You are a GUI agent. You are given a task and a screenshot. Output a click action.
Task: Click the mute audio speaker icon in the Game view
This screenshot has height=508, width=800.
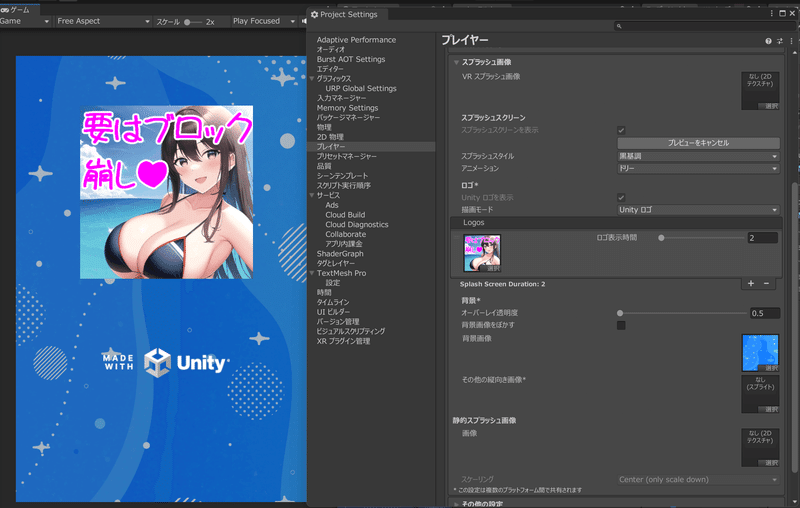tap(304, 21)
